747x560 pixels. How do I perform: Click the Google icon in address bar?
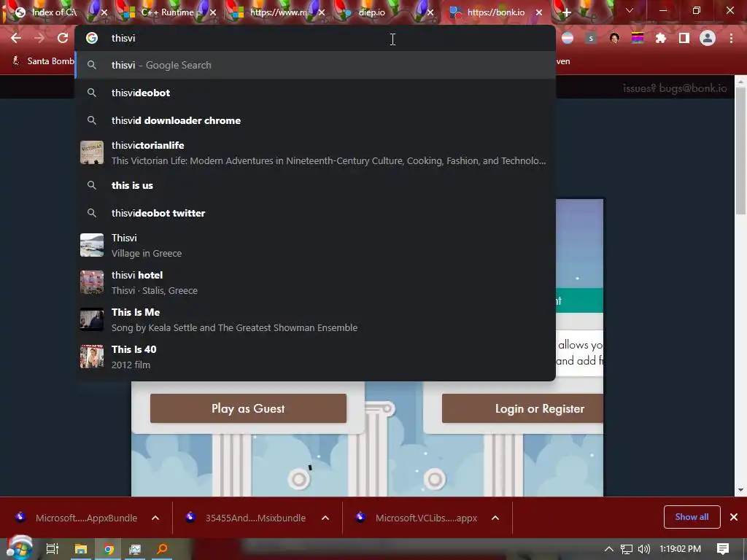coord(92,38)
